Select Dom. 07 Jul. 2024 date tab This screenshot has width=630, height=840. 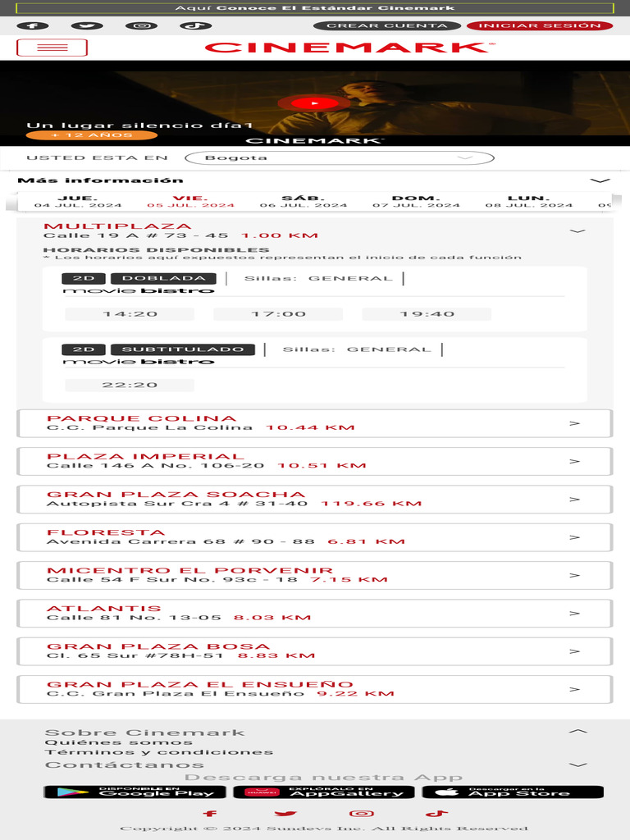tap(416, 202)
